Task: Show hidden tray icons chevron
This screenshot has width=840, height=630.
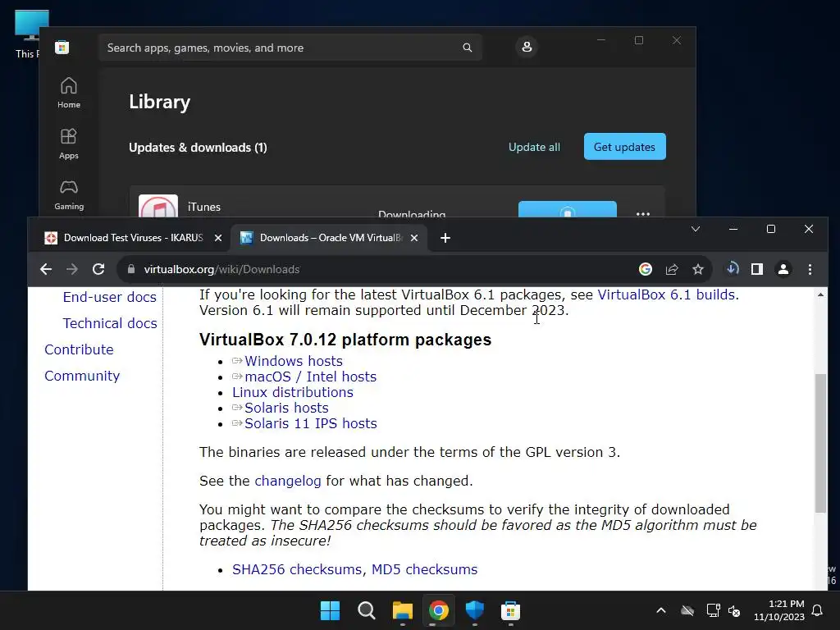Action: (x=661, y=610)
